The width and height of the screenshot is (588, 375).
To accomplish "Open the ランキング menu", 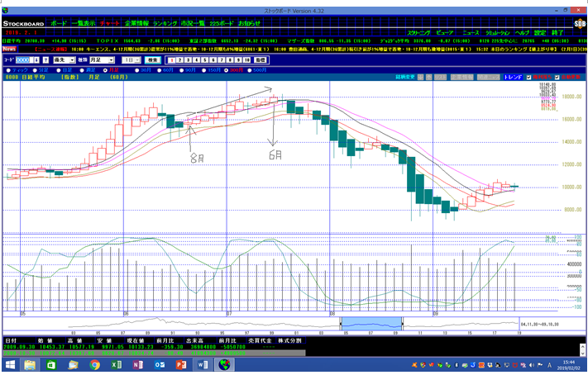I will point(165,23).
